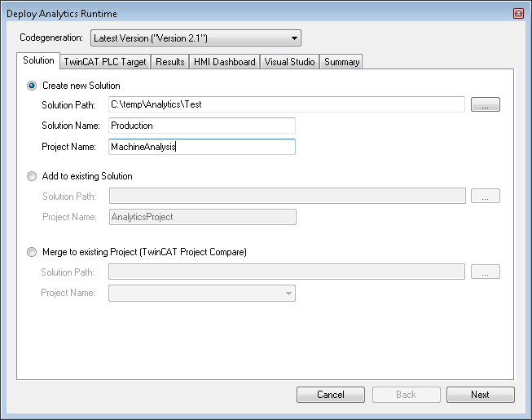Click the Back button
This screenshot has width=532, height=420.
(x=406, y=395)
